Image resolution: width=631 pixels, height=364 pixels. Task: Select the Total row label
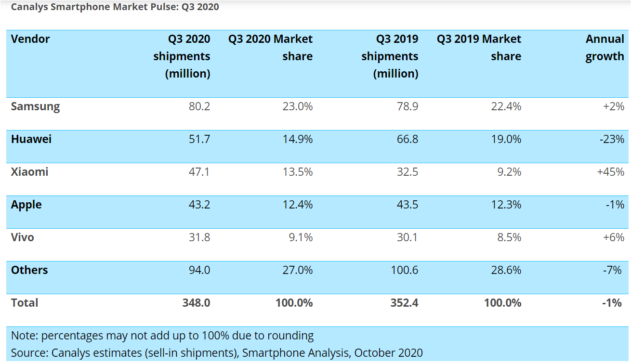(x=24, y=303)
